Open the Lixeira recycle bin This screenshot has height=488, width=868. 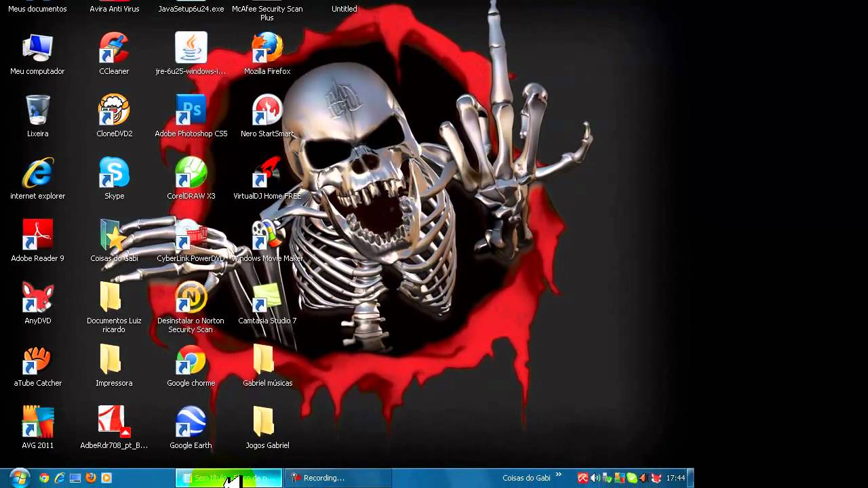(x=37, y=117)
